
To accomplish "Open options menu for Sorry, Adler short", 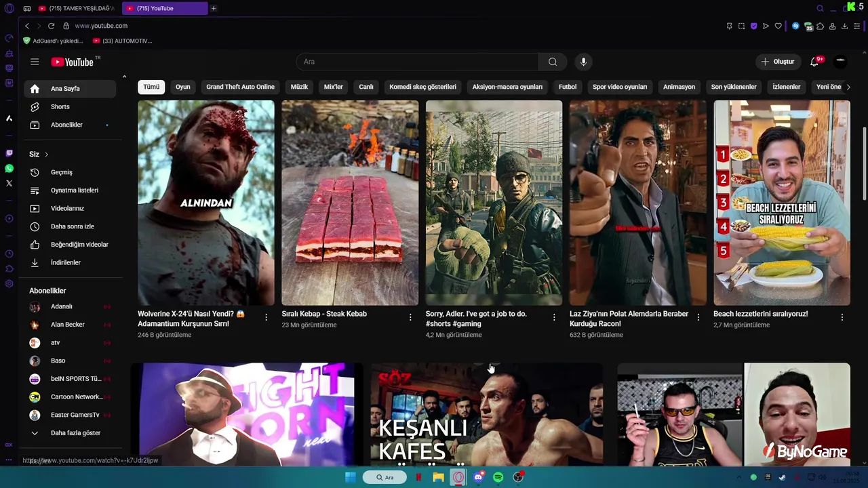I will [554, 317].
